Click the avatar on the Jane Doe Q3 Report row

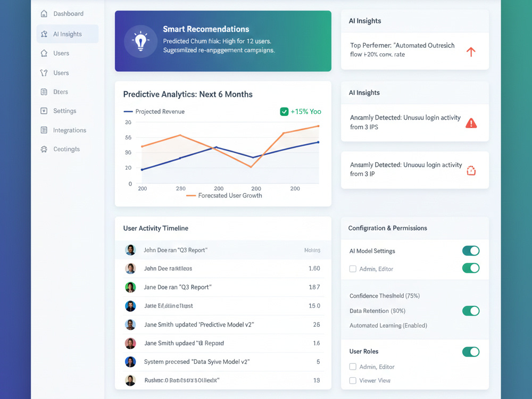[130, 287]
